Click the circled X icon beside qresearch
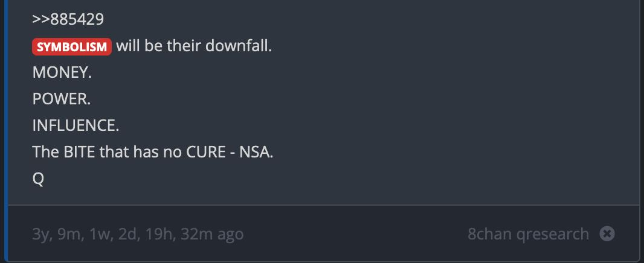The width and height of the screenshot is (644, 263). 607,233
